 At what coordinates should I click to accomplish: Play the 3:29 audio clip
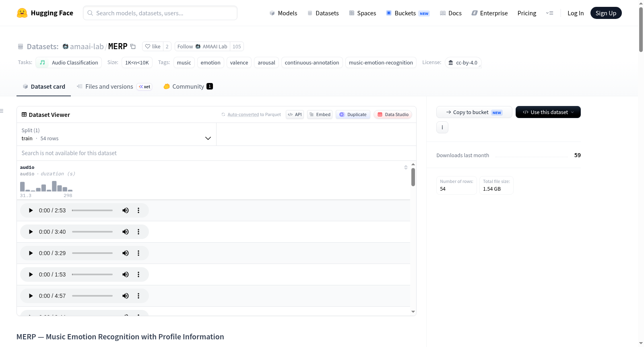coord(31,253)
